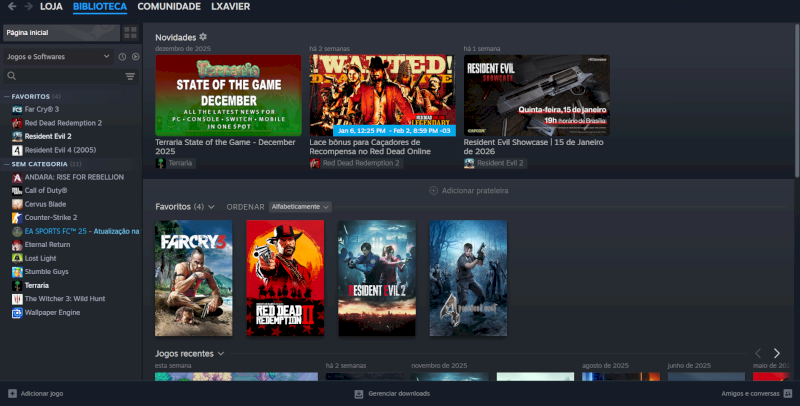
Task: Switch library to grid view
Action: (x=130, y=33)
